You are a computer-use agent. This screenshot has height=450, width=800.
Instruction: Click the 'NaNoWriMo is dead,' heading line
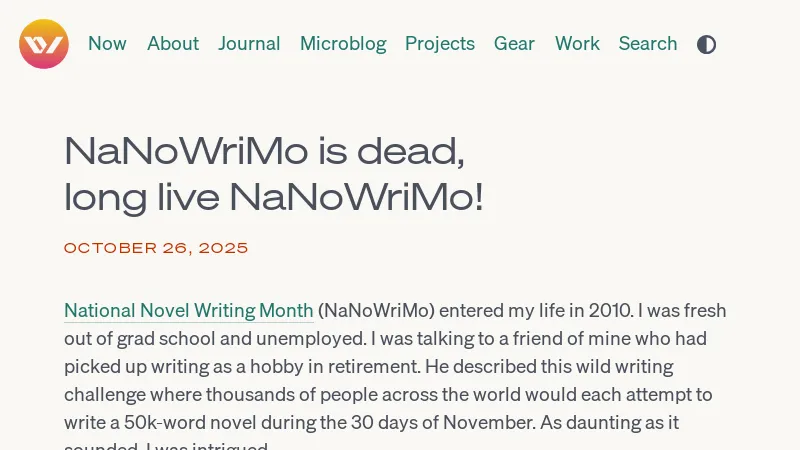coord(264,152)
